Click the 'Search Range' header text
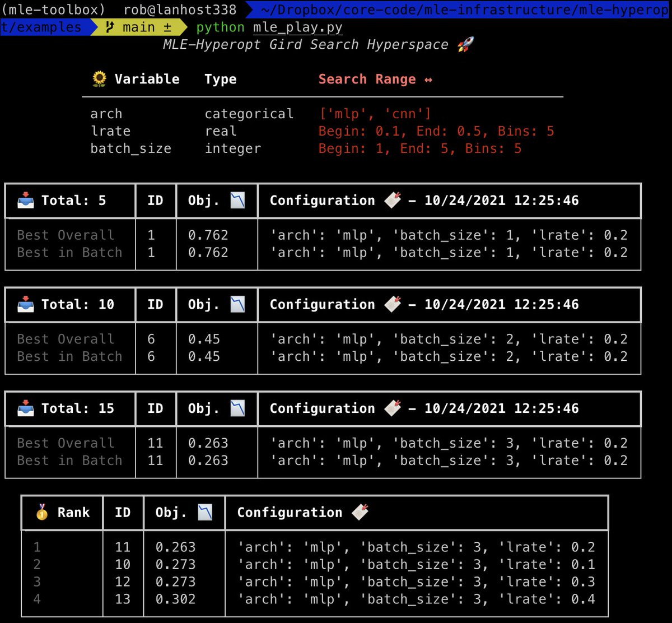The image size is (672, 623). (x=367, y=80)
